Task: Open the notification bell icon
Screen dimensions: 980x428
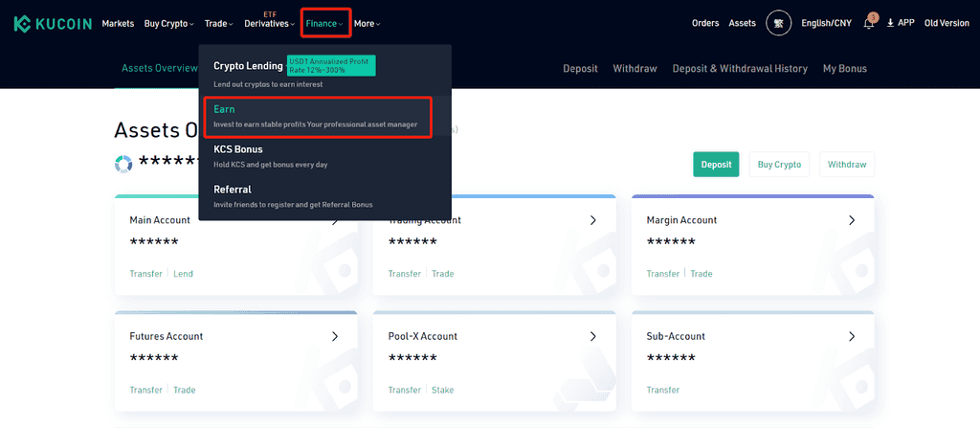Action: click(x=869, y=23)
